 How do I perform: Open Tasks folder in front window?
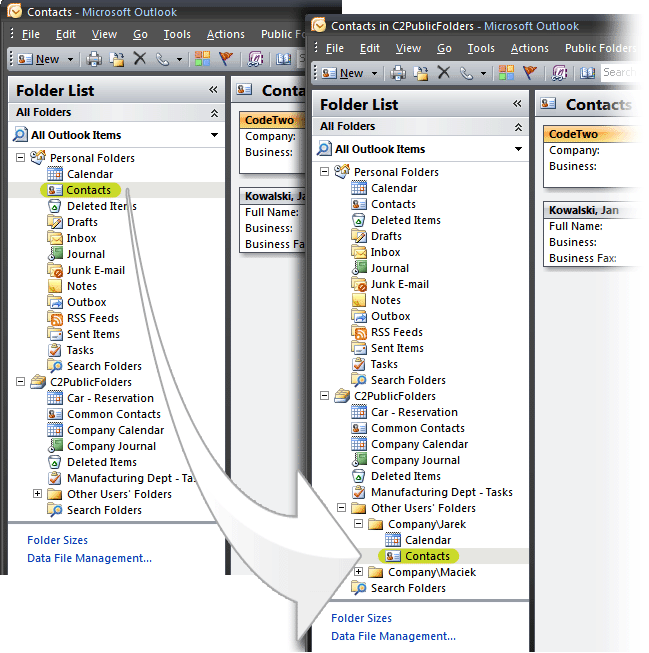374,364
